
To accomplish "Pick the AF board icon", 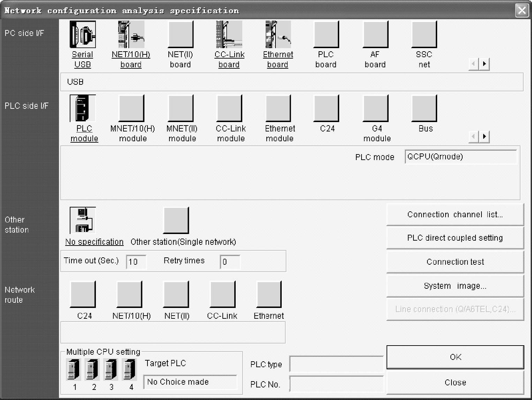I will point(375,34).
